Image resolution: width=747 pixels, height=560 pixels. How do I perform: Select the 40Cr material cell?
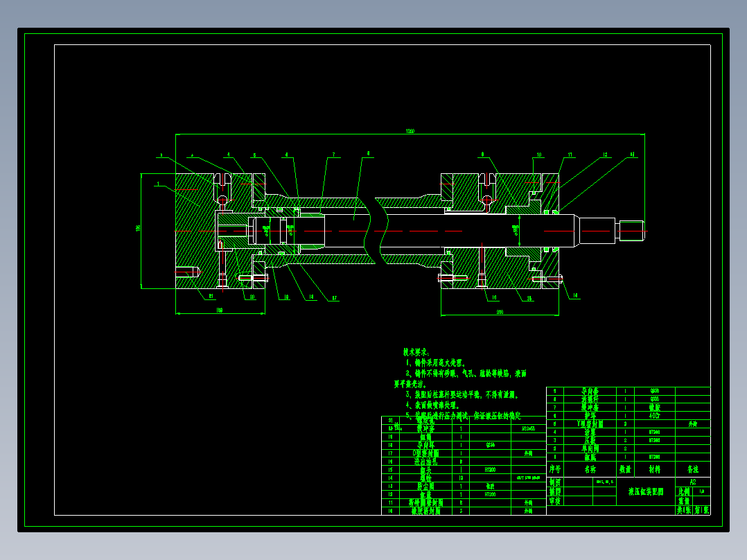click(655, 416)
